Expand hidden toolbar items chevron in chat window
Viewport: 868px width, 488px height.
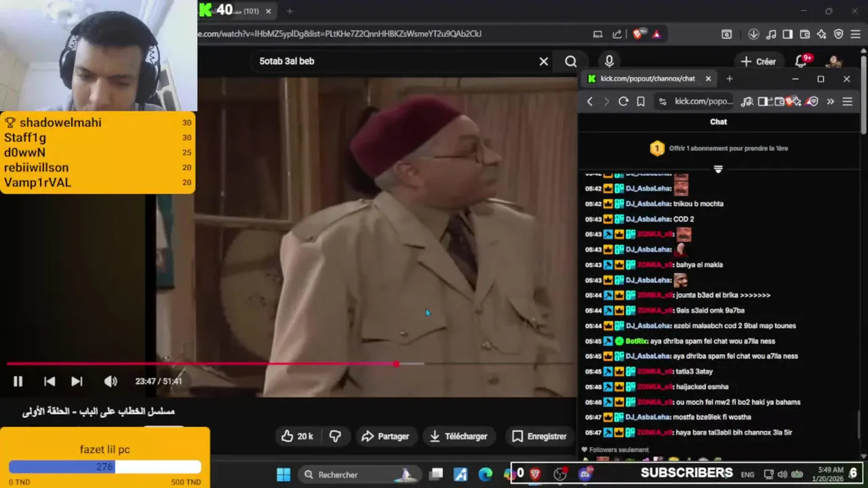[830, 102]
